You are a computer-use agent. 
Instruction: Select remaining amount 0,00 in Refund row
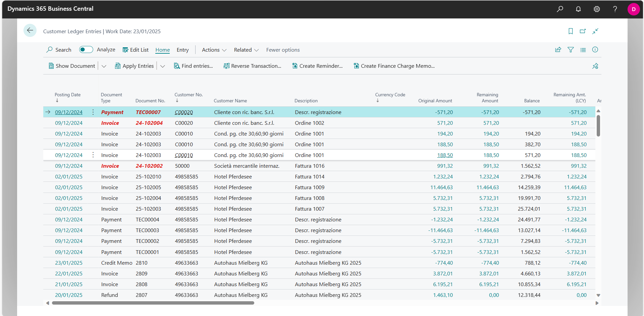click(494, 295)
